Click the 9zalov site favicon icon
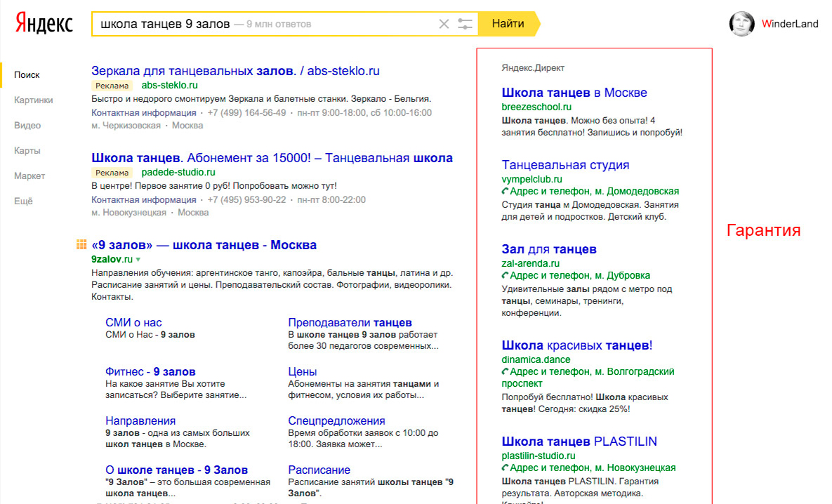 click(81, 245)
